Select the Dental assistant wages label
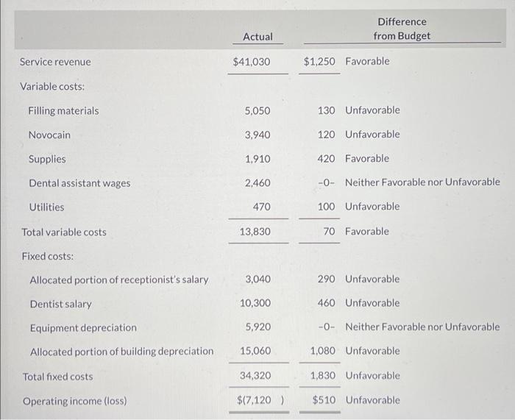Image resolution: width=515 pixels, height=420 pixels. (78, 183)
